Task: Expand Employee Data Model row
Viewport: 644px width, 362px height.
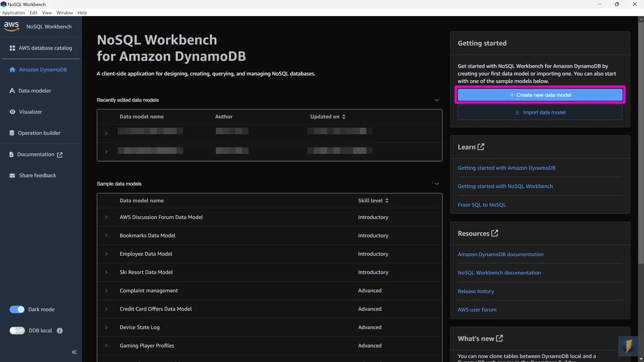Action: click(106, 254)
